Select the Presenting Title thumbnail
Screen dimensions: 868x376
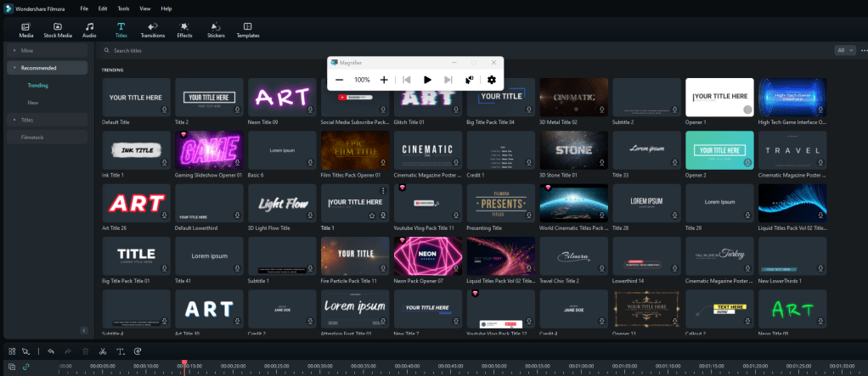[501, 203]
